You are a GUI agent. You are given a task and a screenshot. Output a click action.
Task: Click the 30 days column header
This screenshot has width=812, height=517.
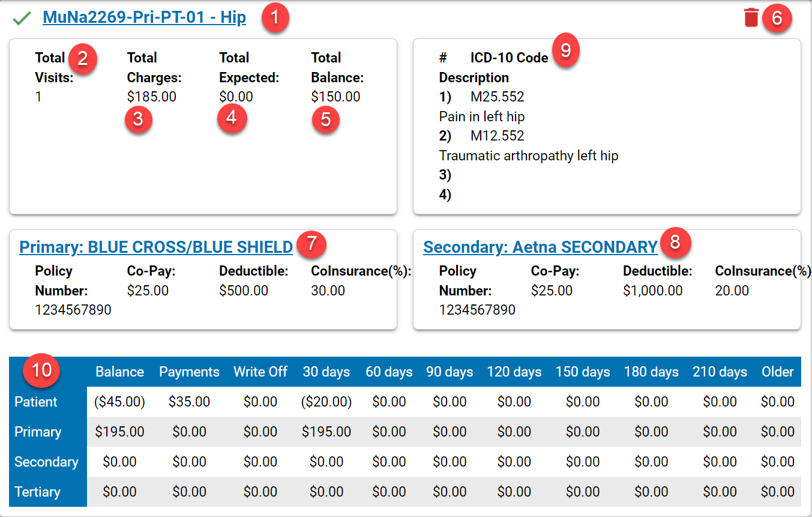pos(326,372)
